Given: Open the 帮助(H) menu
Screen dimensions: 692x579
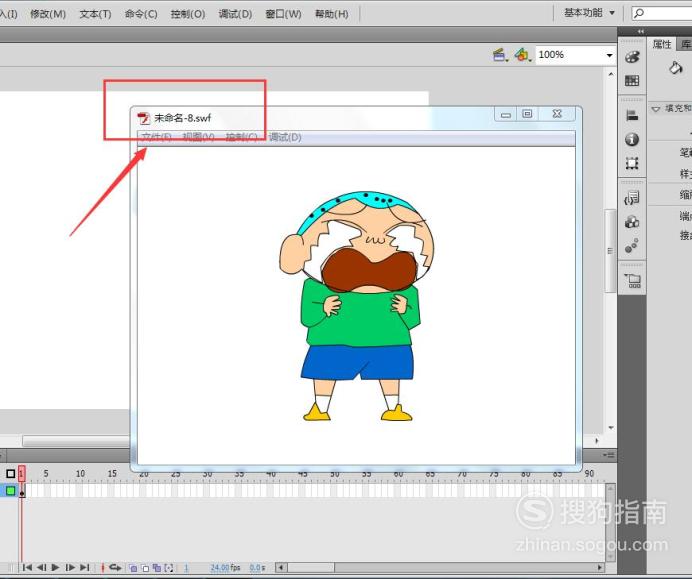Looking at the screenshot, I should [x=332, y=14].
